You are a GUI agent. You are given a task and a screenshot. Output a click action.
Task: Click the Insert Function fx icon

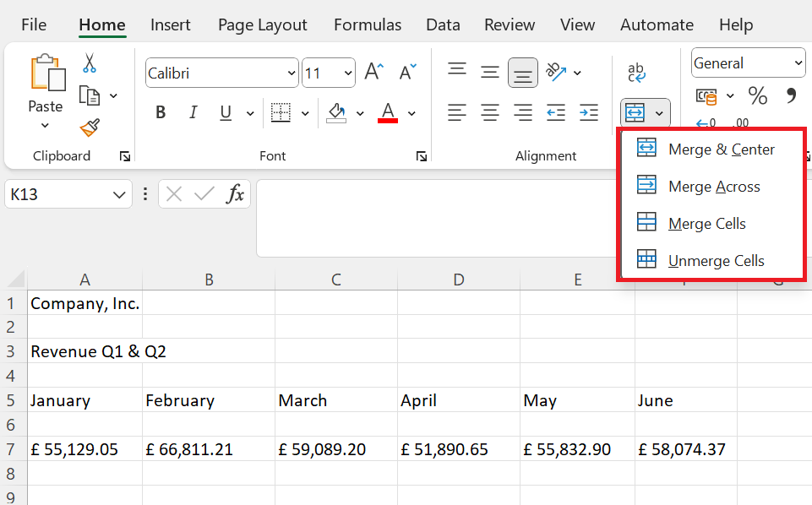pos(236,194)
